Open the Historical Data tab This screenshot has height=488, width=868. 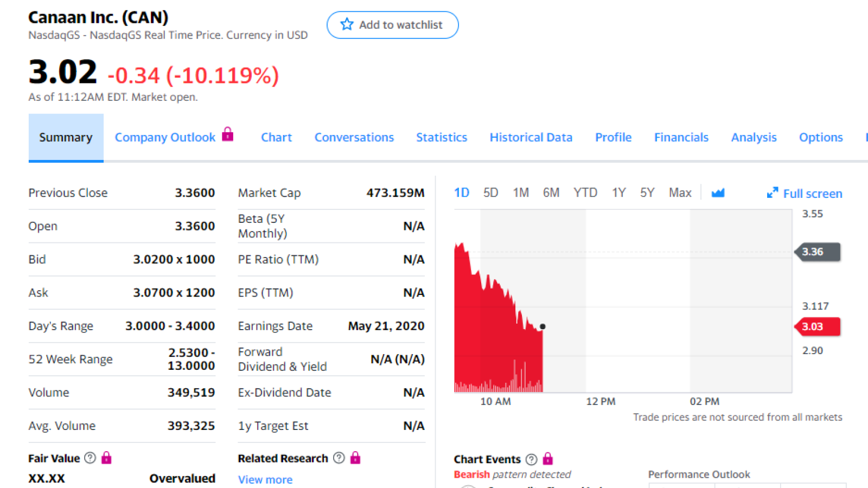coord(531,138)
